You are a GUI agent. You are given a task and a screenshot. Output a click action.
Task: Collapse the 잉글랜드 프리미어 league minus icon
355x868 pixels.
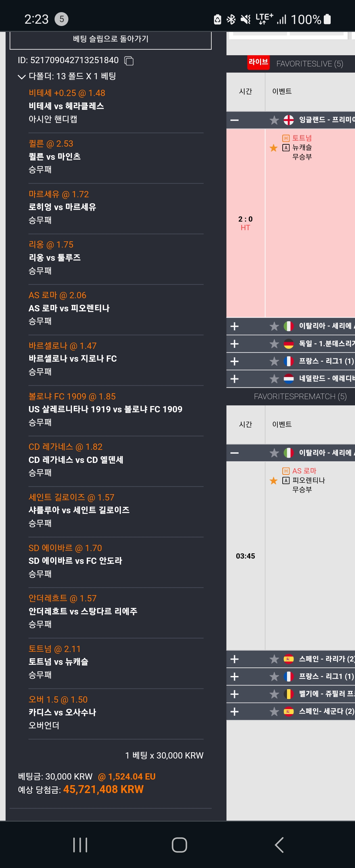(234, 120)
